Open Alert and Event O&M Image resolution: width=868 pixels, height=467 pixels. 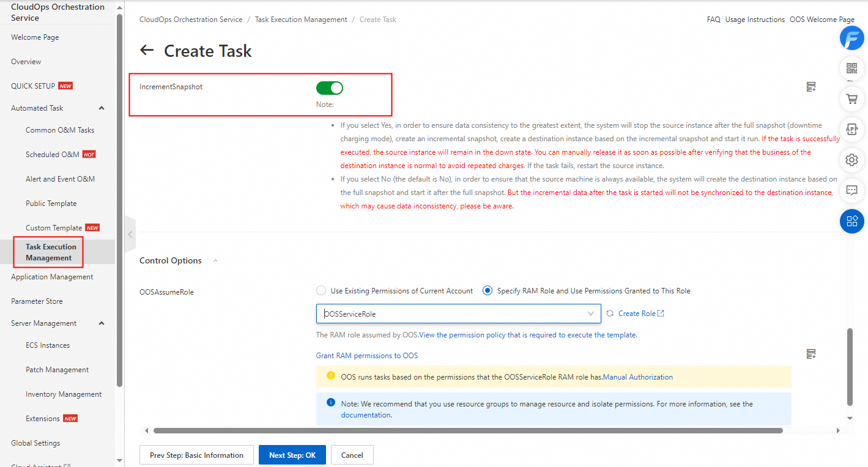pyautogui.click(x=61, y=179)
